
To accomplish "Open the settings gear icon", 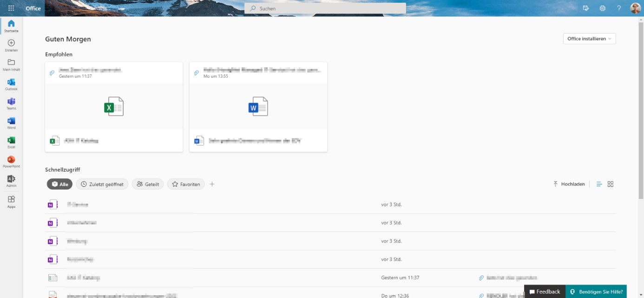I will click(x=602, y=8).
